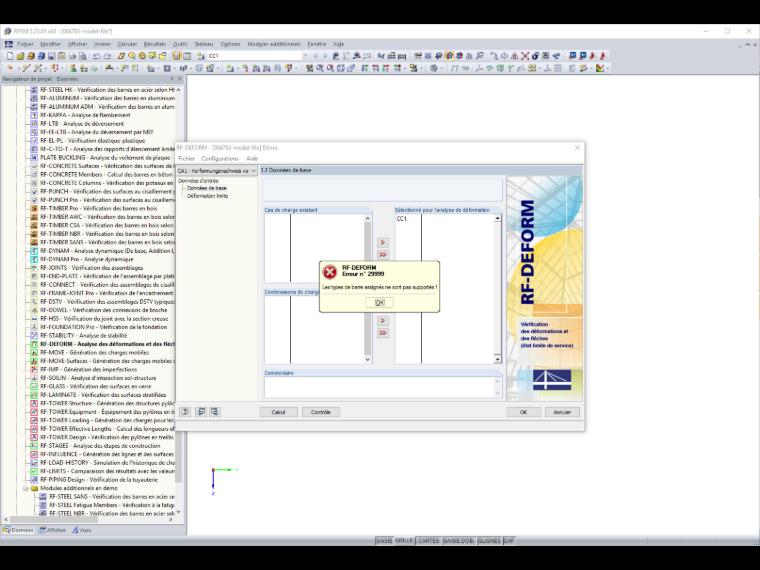The height and width of the screenshot is (570, 760).
Task: Switch to the Données navigator tab
Action: click(x=18, y=530)
